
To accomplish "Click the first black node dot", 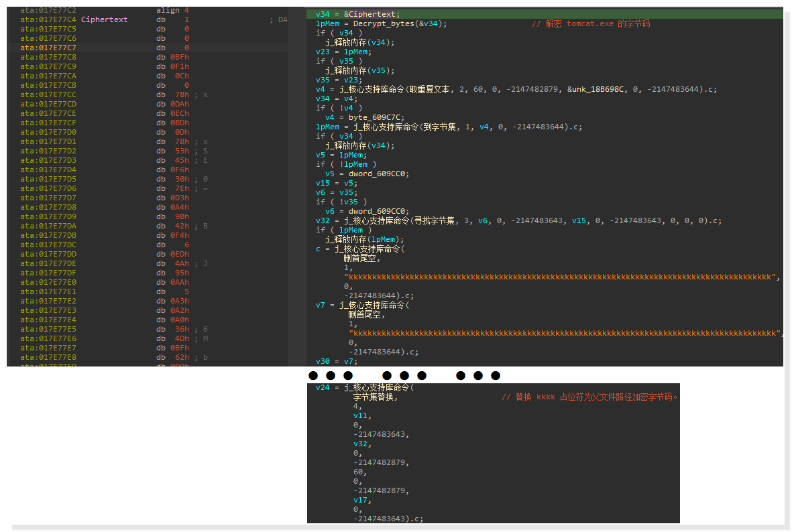I will point(313,375).
